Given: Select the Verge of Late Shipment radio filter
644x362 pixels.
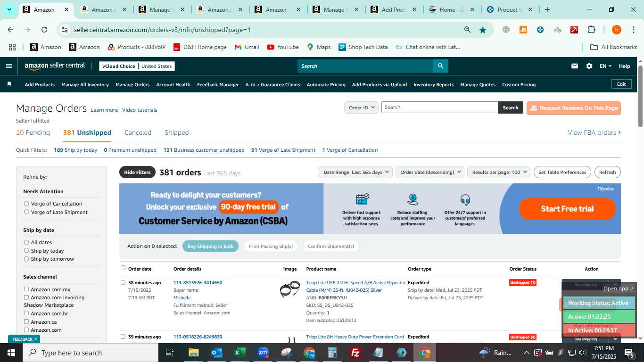Looking at the screenshot, I should [x=26, y=212].
